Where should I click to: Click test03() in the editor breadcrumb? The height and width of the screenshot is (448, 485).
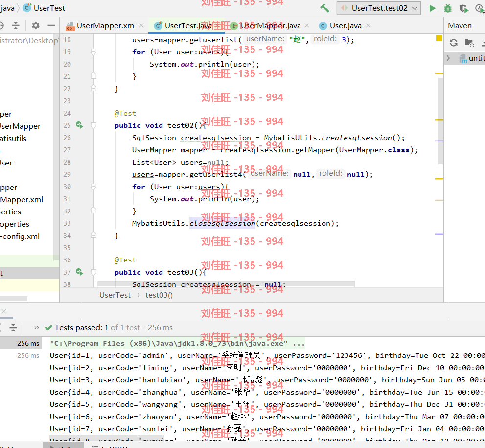coord(159,295)
